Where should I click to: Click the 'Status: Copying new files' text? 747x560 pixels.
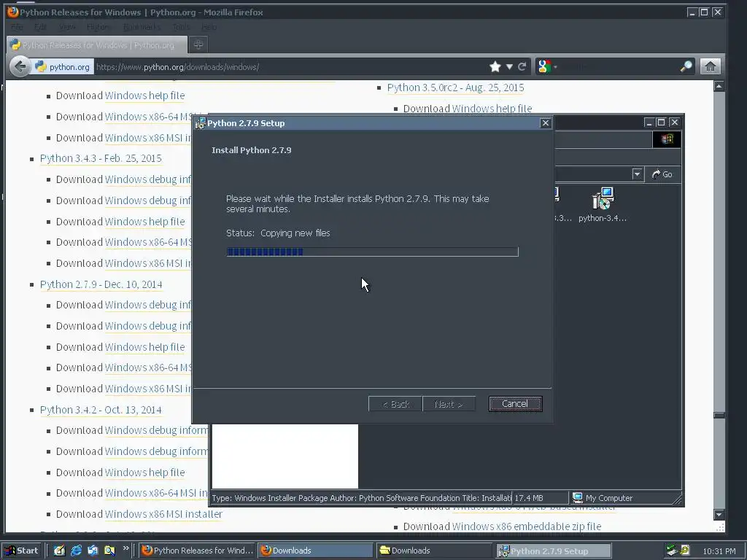tap(278, 233)
